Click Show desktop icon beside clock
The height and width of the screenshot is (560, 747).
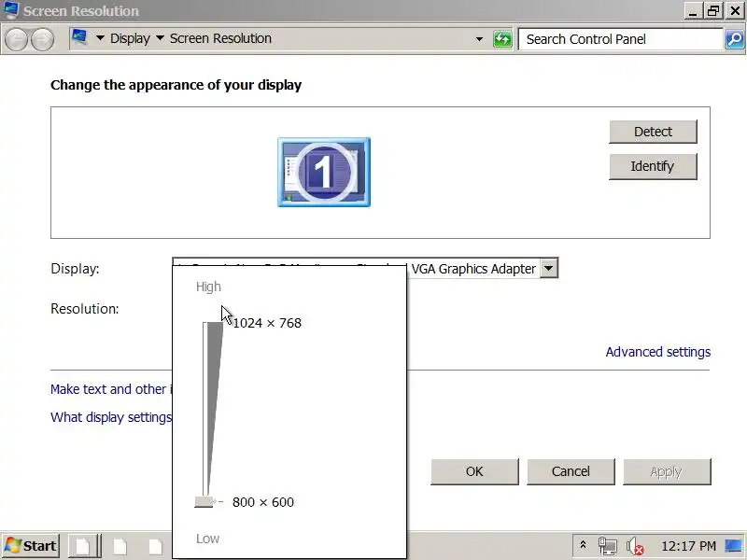click(x=734, y=546)
